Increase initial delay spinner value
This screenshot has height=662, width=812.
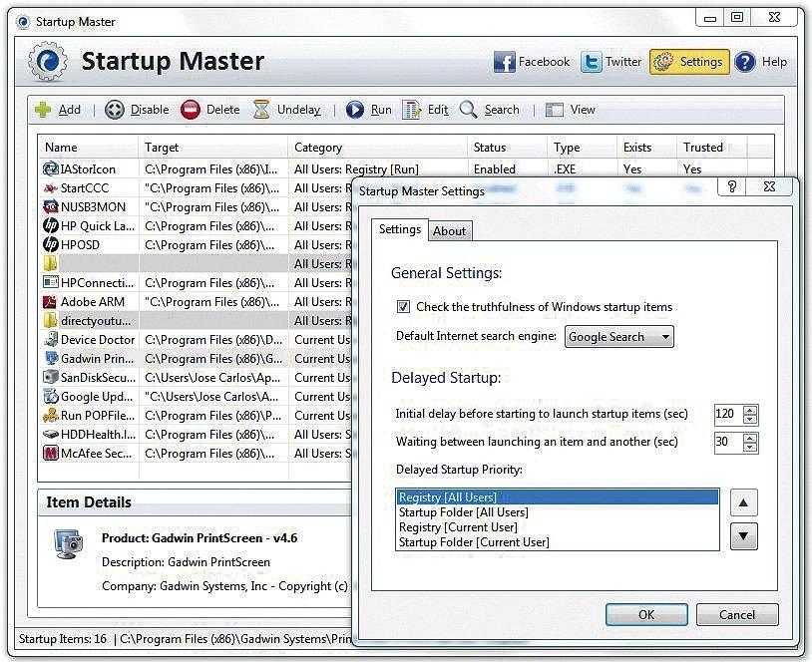pyautogui.click(x=750, y=410)
